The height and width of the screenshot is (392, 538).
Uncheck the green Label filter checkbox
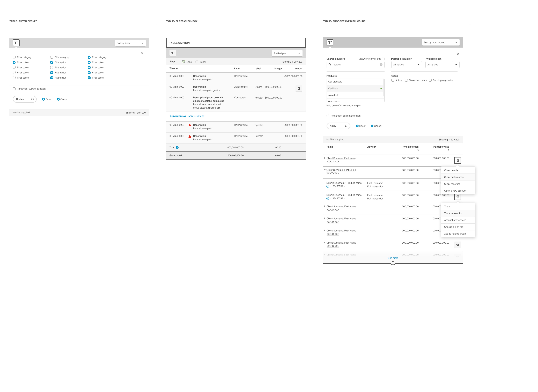pyautogui.click(x=183, y=62)
